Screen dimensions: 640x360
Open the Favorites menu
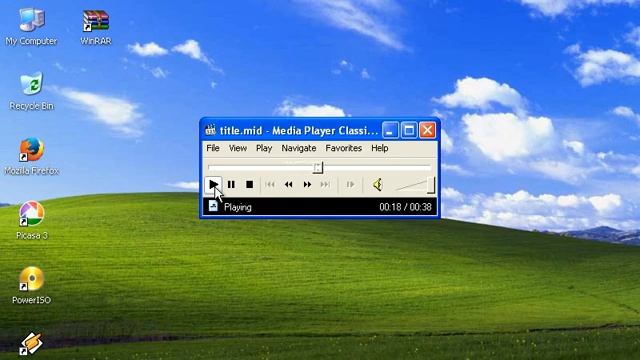click(x=343, y=148)
